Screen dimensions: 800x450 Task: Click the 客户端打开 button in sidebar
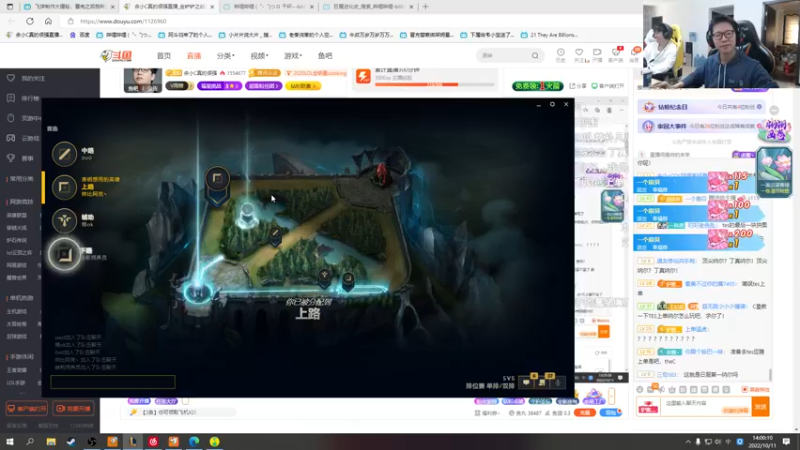tap(27, 409)
